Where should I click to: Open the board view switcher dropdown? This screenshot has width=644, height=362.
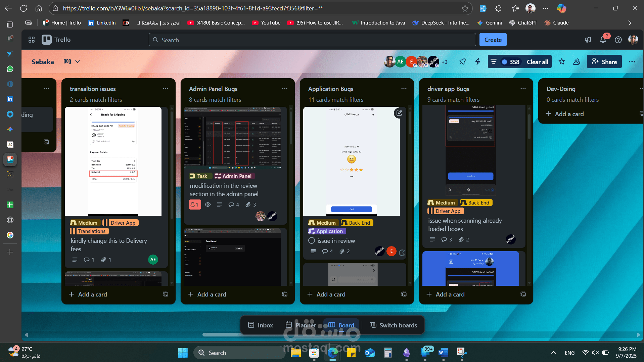72,61
